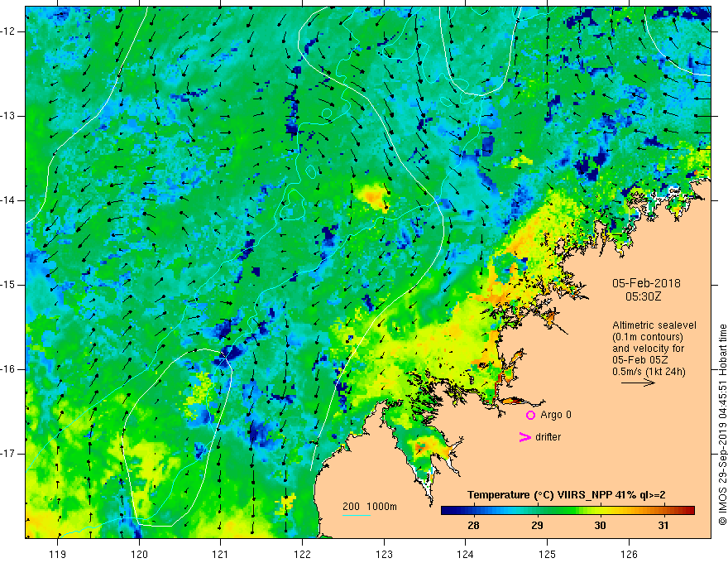Click 'Altimetric sealevel' text

[654, 325]
